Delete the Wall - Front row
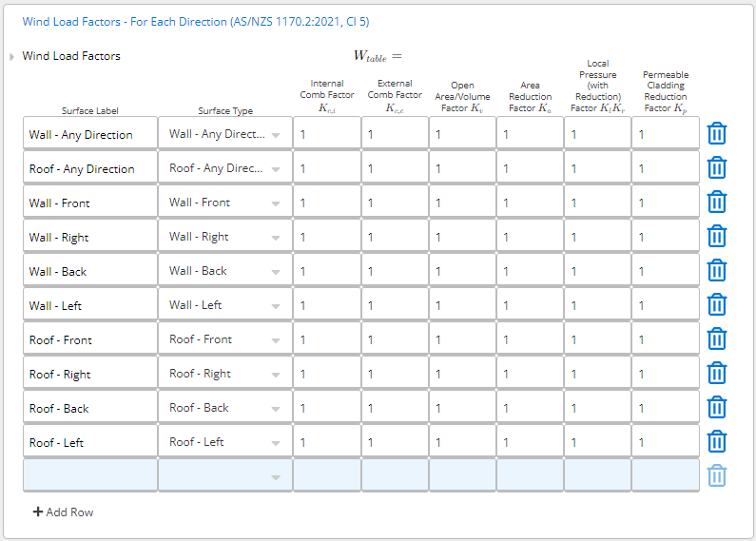 [x=716, y=202]
